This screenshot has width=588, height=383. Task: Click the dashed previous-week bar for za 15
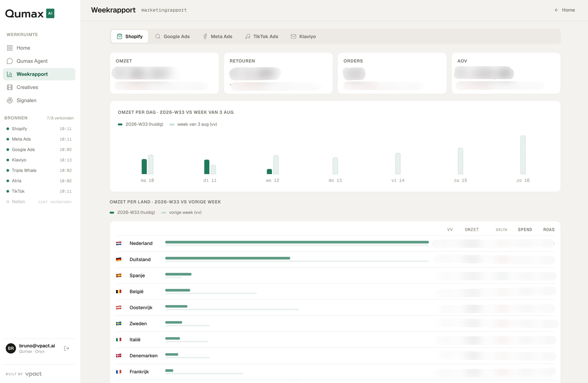pyautogui.click(x=460, y=161)
